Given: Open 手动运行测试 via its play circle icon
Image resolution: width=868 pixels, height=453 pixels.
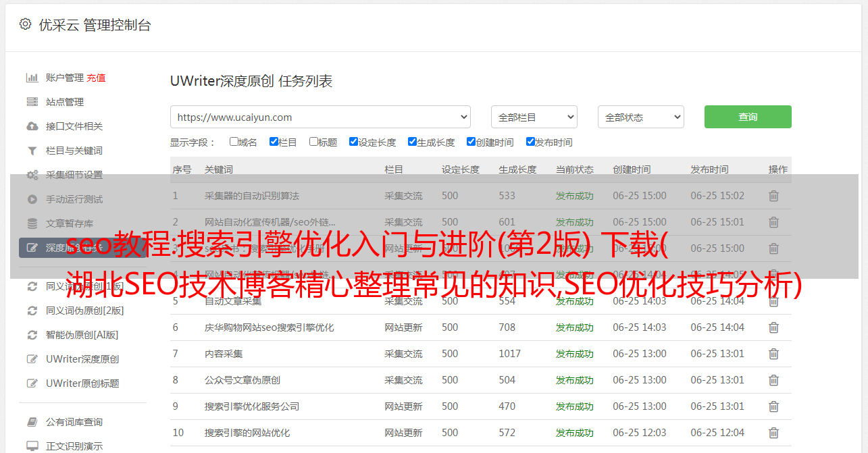Looking at the screenshot, I should pos(32,199).
